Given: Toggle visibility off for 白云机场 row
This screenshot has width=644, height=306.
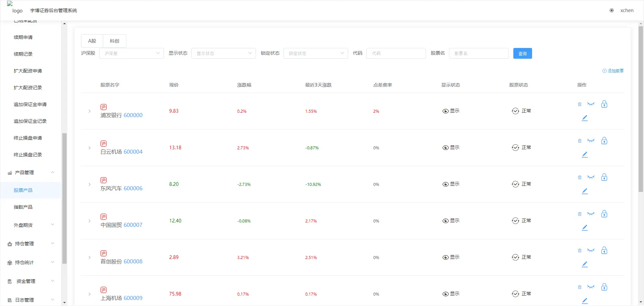Looking at the screenshot, I should coord(591,141).
